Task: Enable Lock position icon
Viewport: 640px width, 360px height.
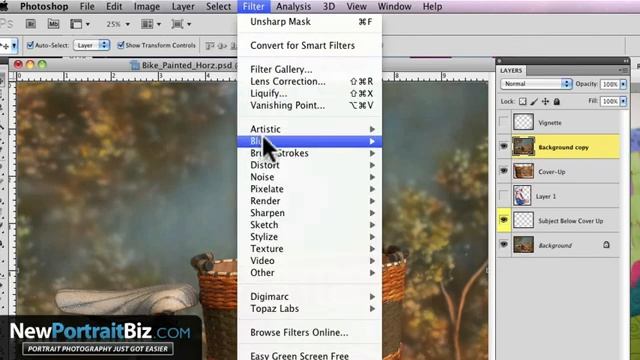Action: 545,101
